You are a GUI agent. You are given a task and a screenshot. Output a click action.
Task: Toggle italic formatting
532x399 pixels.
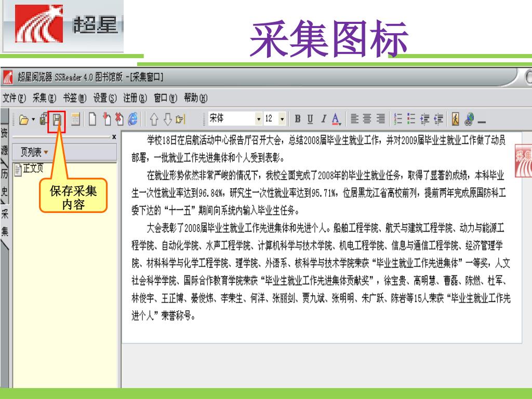pyautogui.click(x=323, y=119)
